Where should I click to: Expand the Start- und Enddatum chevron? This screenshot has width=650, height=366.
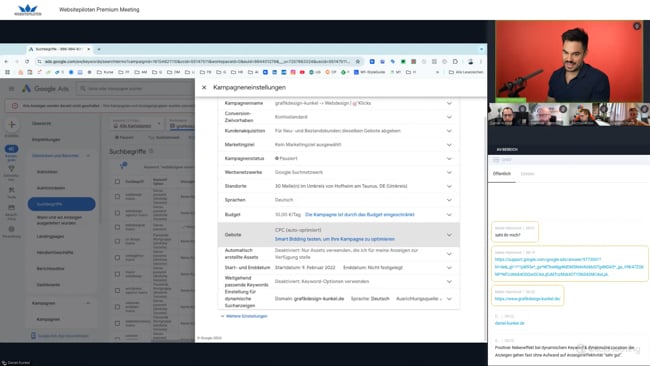[449, 268]
